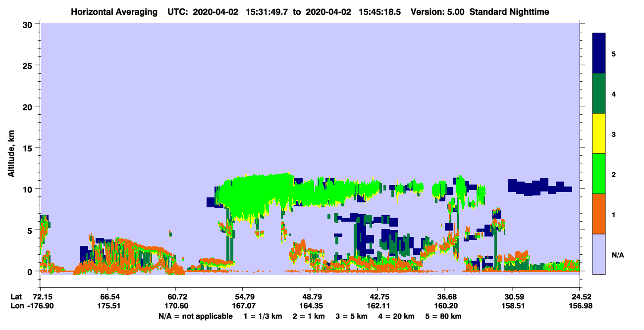Click the longitude value 162.11
644x330 pixels.
[377, 306]
